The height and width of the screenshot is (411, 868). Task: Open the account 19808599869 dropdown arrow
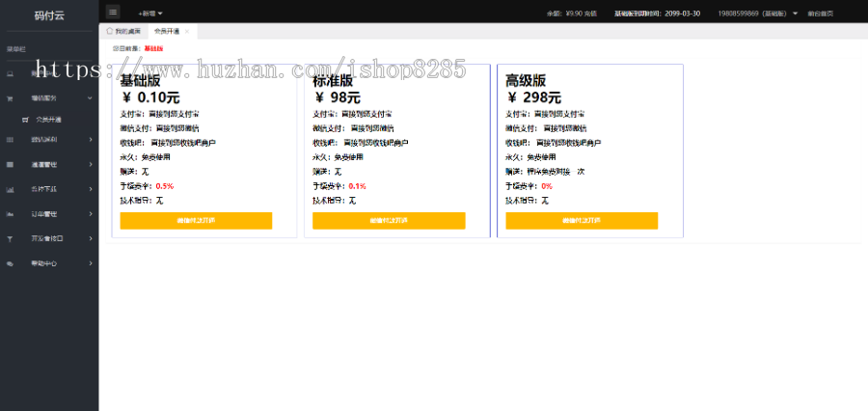click(795, 14)
